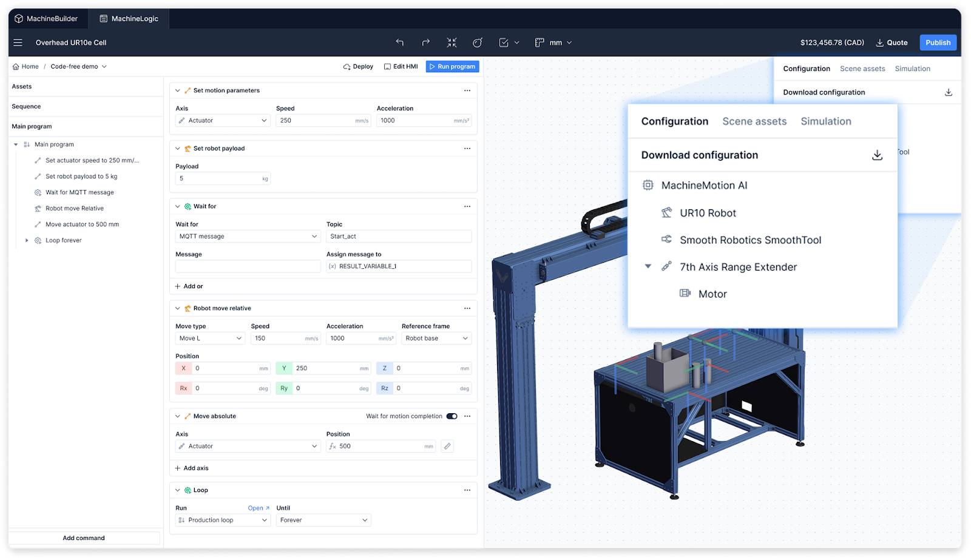The height and width of the screenshot is (560, 971).
Task: Click the ruler measurement icon near mm selector
Action: coord(539,42)
